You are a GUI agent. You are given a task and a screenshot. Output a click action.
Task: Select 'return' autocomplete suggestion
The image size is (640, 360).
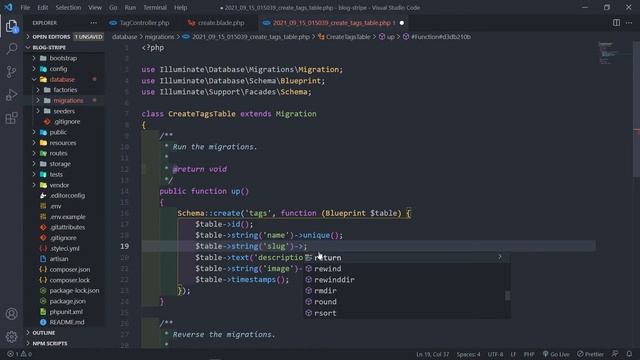(x=407, y=258)
